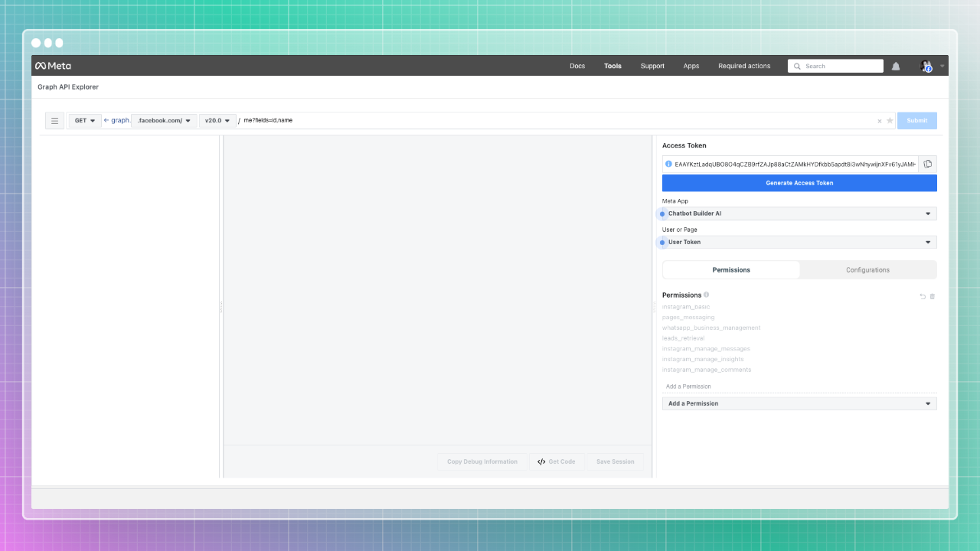Click the trash icon in Permissions section
Viewport: 980px width, 551px height.
[933, 296]
